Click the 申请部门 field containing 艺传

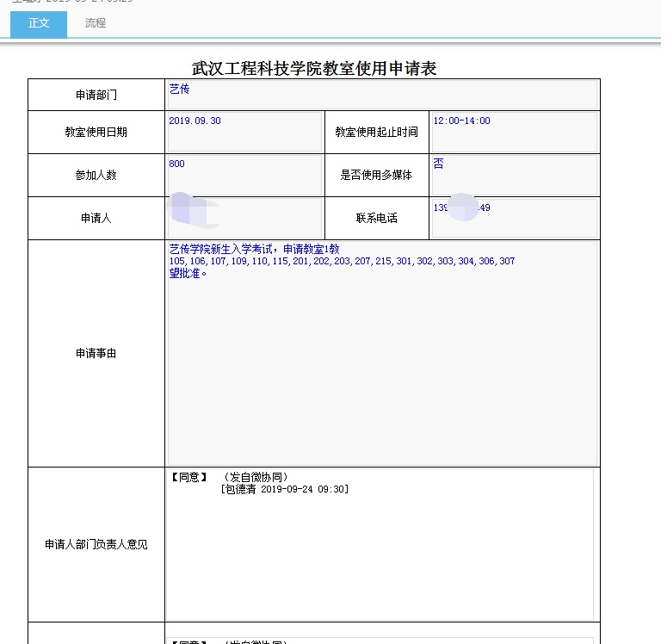coord(381,95)
